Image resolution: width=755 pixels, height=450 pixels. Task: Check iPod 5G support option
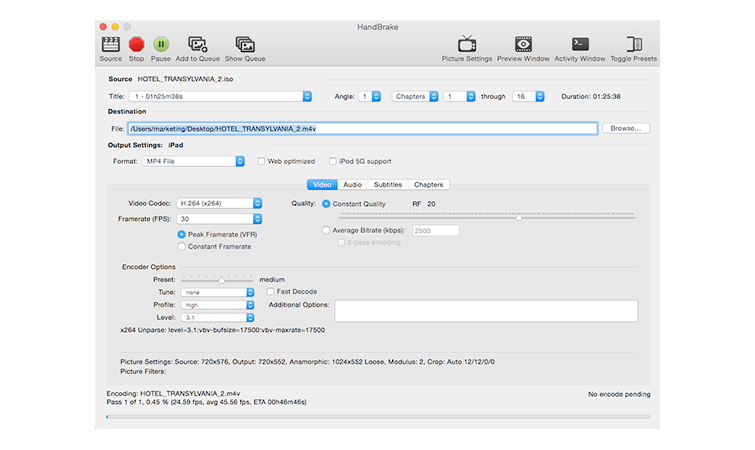point(333,161)
